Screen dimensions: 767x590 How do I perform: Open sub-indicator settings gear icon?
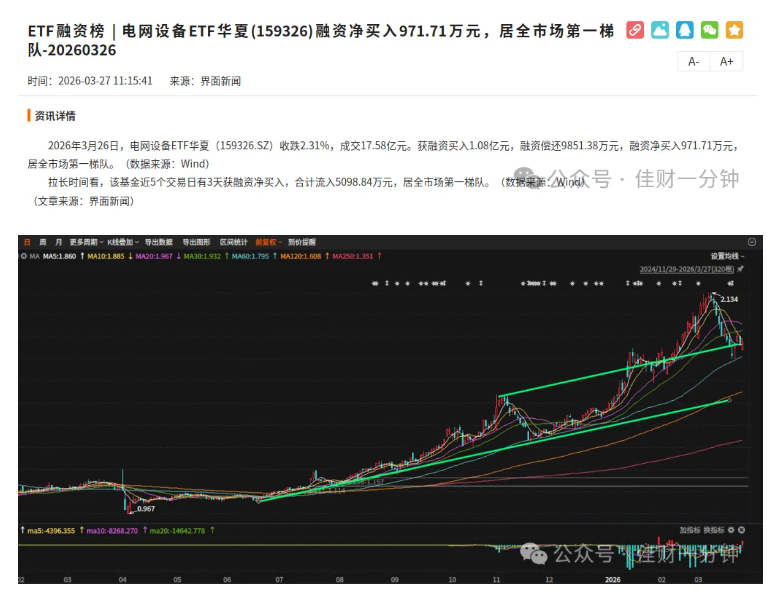pyautogui.click(x=731, y=530)
